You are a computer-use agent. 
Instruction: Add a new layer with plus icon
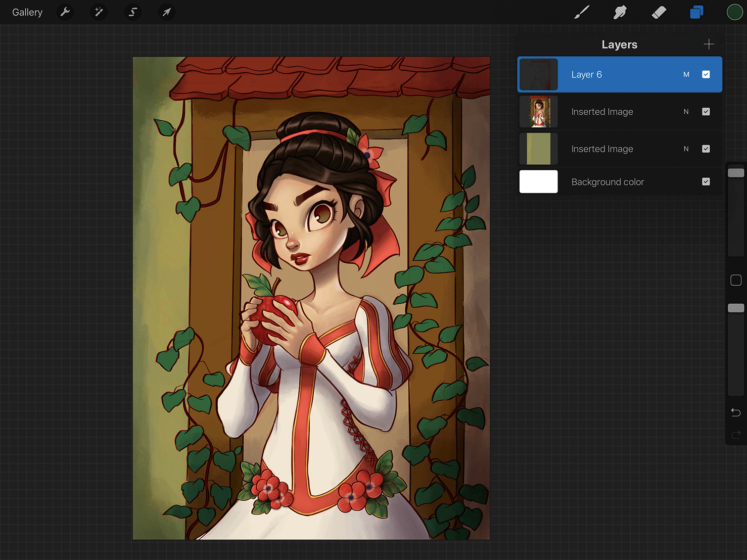709,44
